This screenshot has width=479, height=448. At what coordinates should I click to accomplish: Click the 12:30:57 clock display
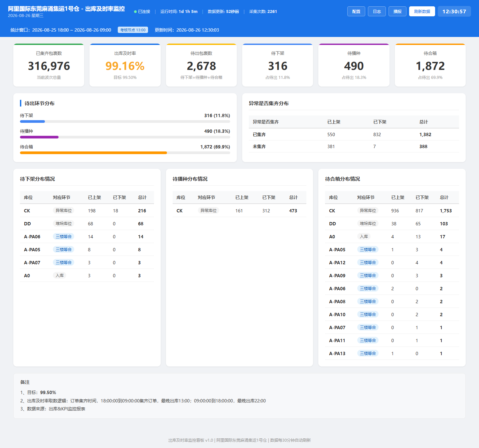(454, 11)
